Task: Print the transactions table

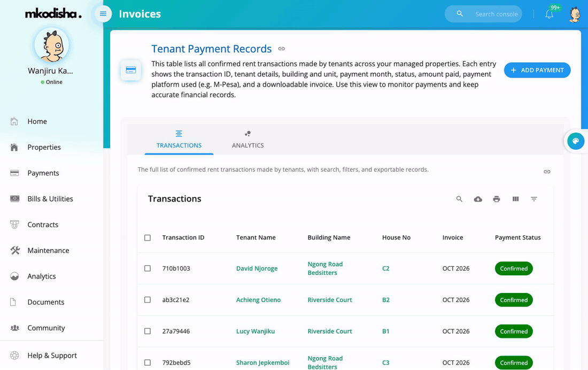Action: pyautogui.click(x=497, y=199)
